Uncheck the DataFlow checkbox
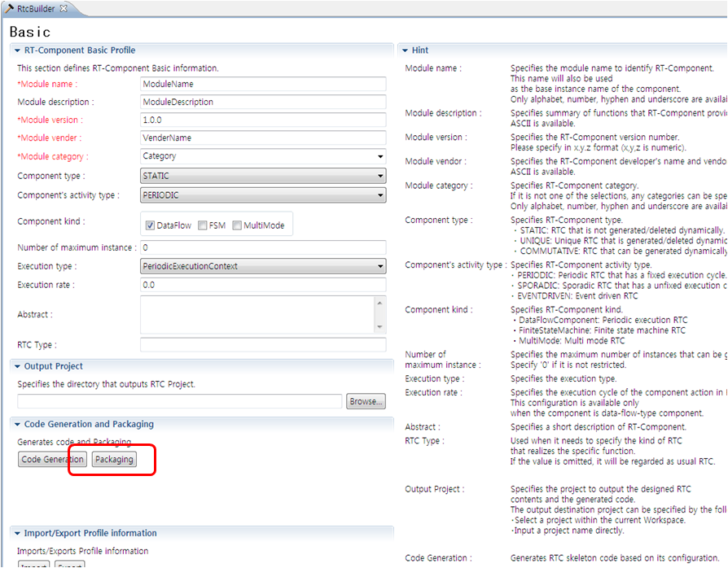Image resolution: width=728 pixels, height=568 pixels. tap(150, 225)
